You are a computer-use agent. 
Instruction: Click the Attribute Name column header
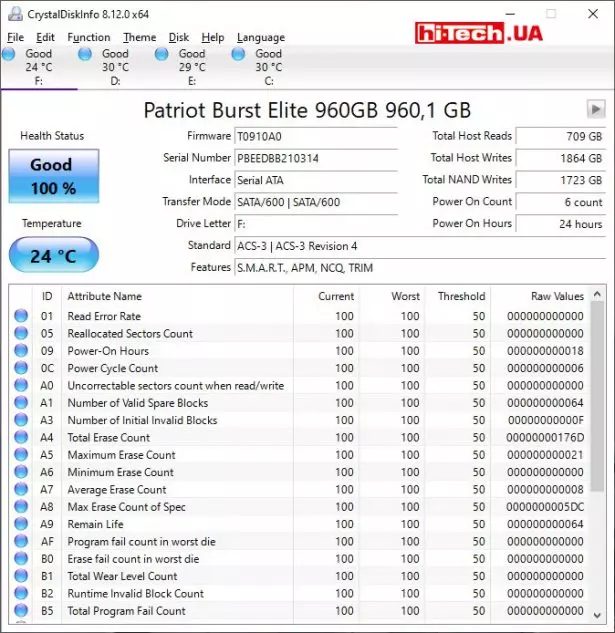tap(178, 296)
